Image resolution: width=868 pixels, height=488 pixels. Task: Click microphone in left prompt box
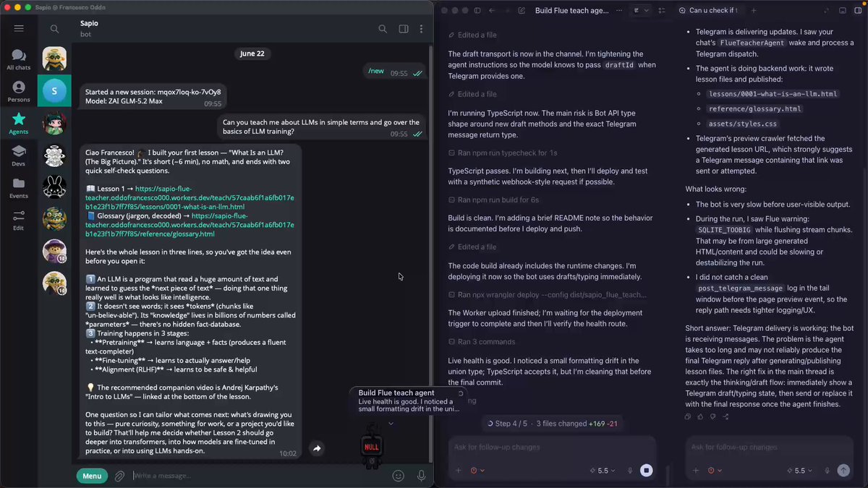(x=630, y=471)
